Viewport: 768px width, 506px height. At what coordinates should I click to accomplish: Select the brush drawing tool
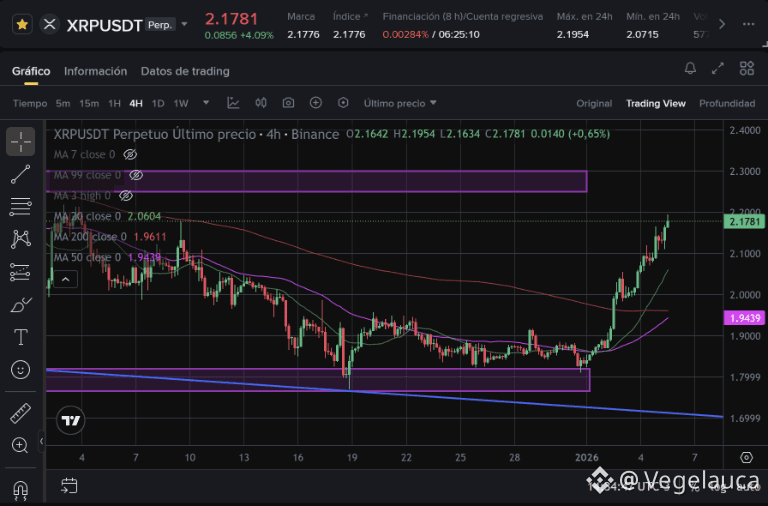21,305
